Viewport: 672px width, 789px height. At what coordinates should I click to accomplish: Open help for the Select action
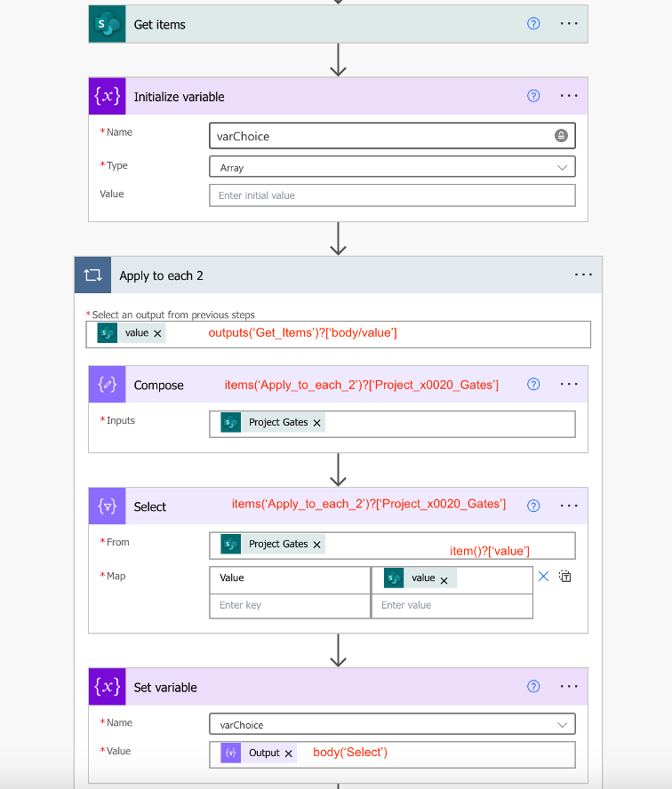(x=533, y=506)
